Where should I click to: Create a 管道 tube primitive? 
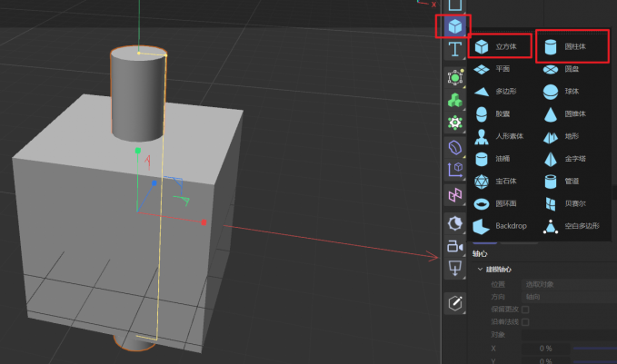pos(562,182)
